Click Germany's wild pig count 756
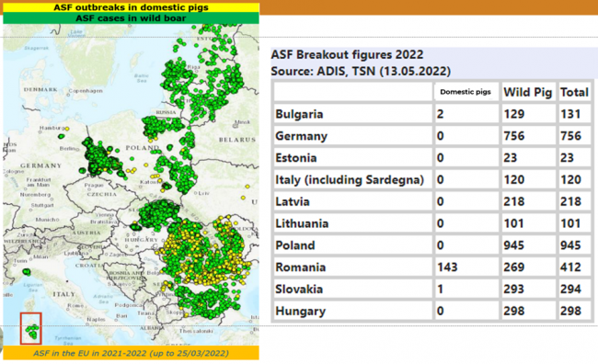 (514, 136)
